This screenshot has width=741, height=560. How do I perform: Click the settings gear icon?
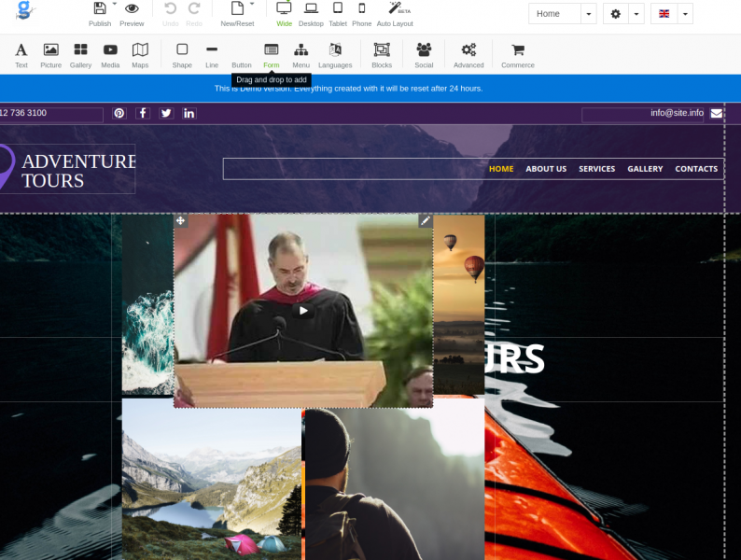pos(615,14)
